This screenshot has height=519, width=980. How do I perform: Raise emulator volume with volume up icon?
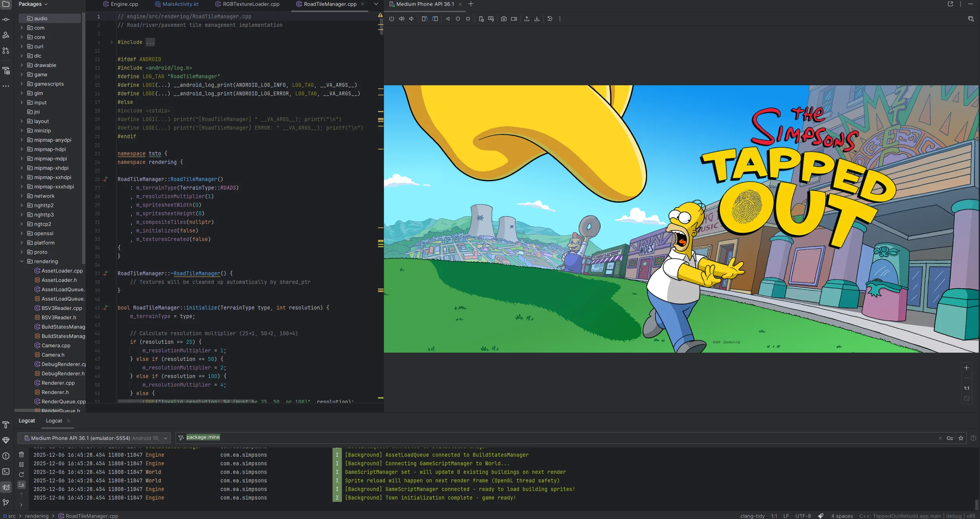click(401, 19)
